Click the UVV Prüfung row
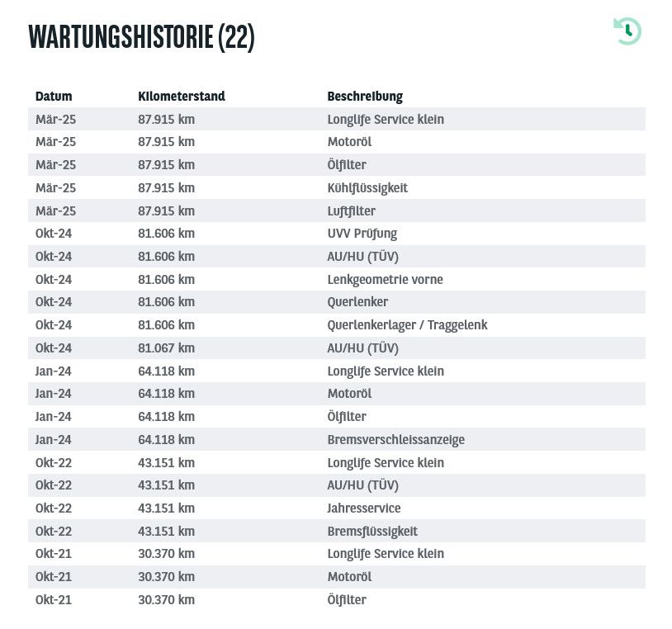Screen dimensions: 672x629 coord(337,234)
